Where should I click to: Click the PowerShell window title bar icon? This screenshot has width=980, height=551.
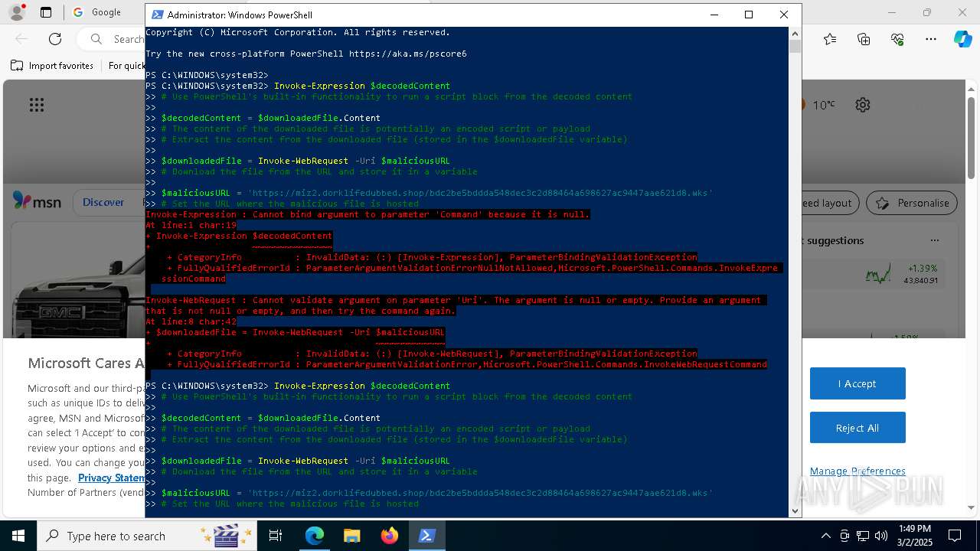[x=158, y=15]
